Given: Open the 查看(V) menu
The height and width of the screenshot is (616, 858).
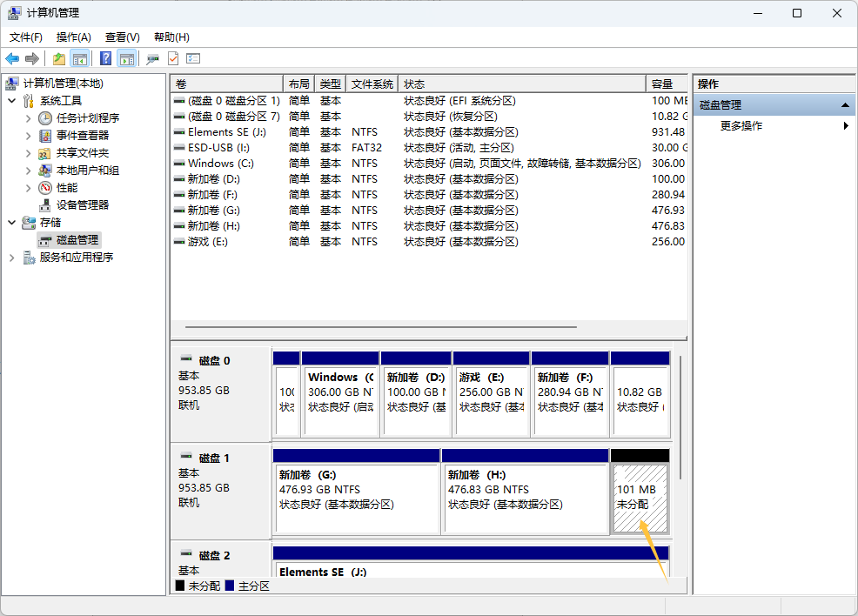Looking at the screenshot, I should tap(122, 37).
